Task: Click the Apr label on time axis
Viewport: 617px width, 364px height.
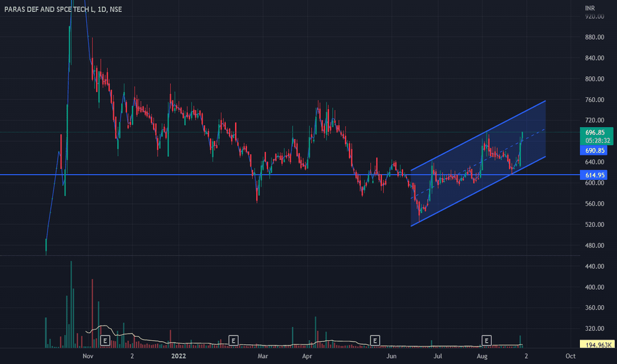Action: tap(307, 356)
